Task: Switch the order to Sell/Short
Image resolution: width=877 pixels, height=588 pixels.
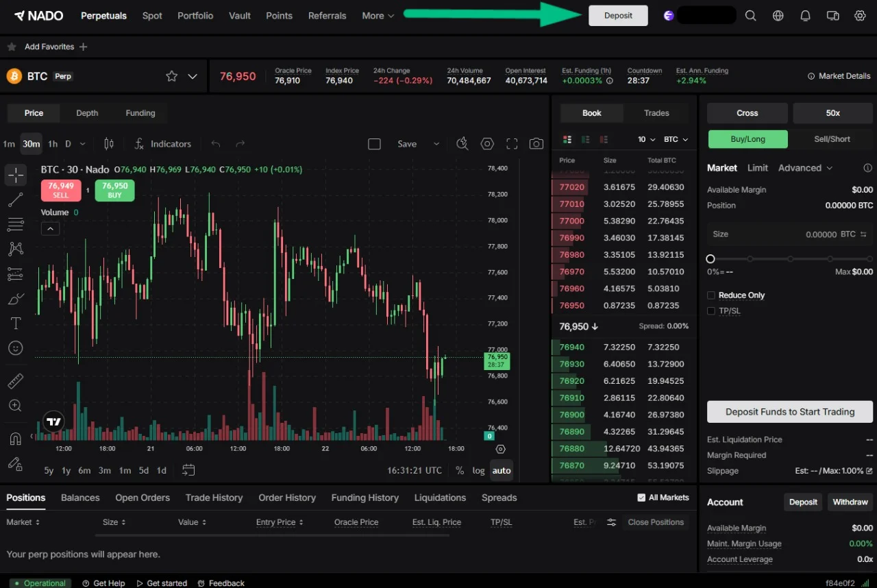Action: pyautogui.click(x=832, y=139)
